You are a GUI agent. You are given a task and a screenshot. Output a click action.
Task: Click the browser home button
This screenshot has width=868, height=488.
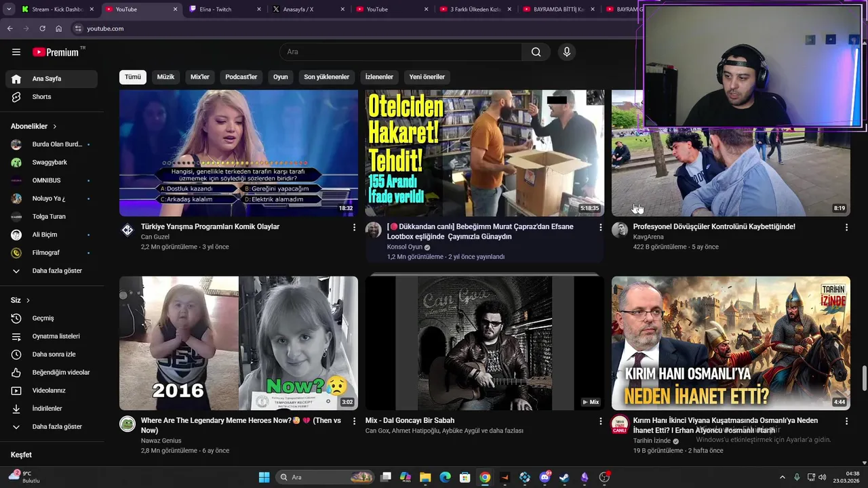click(x=58, y=28)
